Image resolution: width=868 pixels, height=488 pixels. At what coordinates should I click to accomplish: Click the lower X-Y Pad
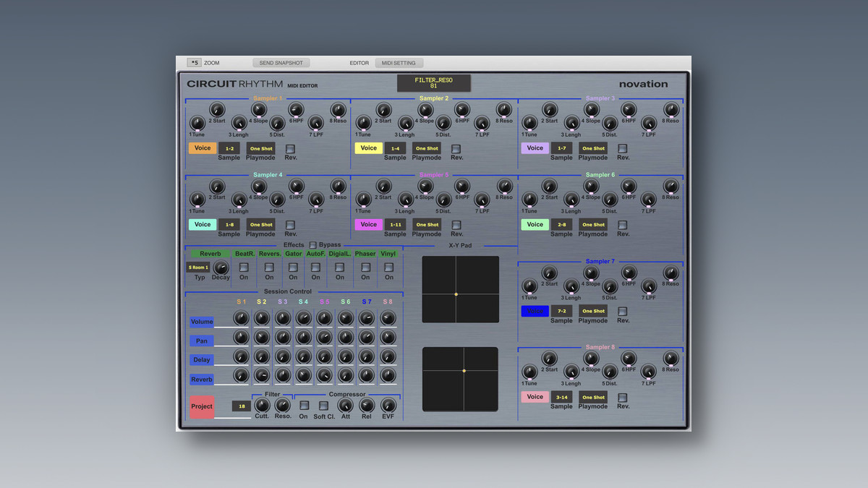click(x=461, y=379)
